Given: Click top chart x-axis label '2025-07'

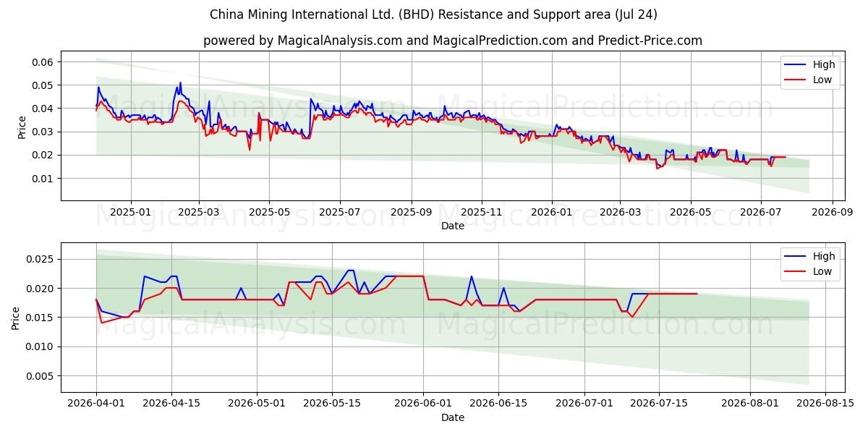Looking at the screenshot, I should [x=340, y=213].
